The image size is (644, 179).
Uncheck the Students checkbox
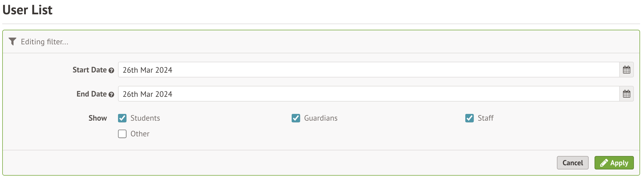122,118
